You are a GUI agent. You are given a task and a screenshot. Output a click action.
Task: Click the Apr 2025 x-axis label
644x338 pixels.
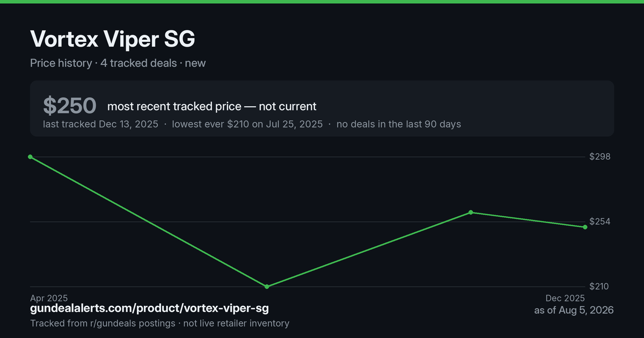click(x=49, y=298)
